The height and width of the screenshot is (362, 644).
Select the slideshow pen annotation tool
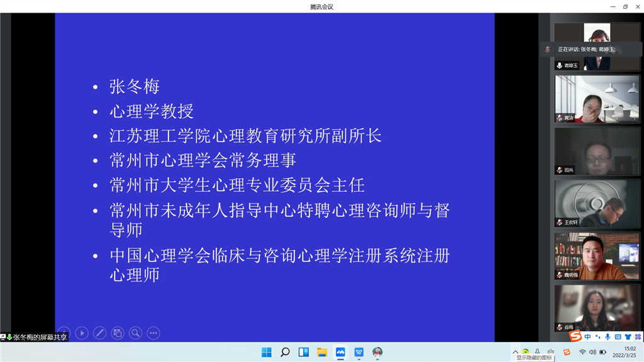tap(100, 333)
